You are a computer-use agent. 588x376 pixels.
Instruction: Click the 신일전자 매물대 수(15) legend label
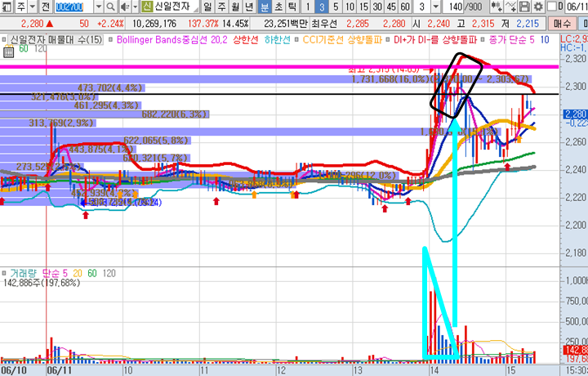tap(56, 39)
